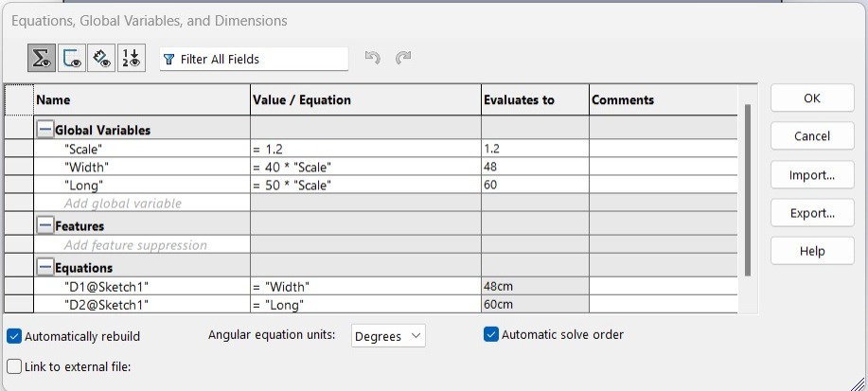
Task: Click the OK button
Action: [812, 98]
